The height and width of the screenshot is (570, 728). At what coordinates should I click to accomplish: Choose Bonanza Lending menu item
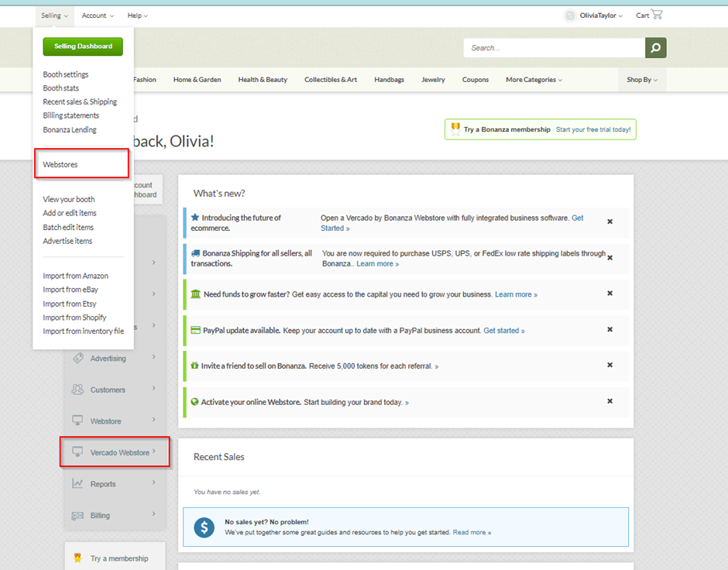coord(70,129)
